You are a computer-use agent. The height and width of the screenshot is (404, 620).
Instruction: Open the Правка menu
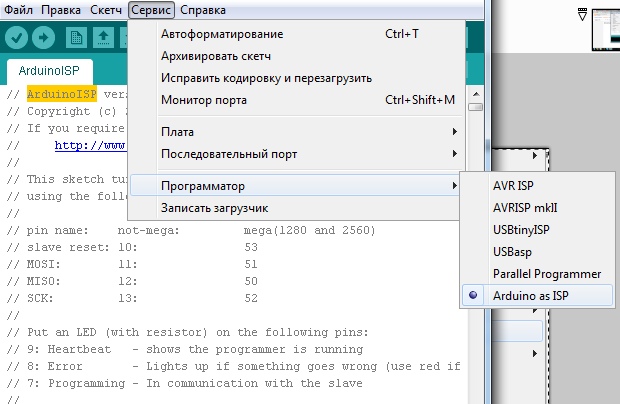(x=61, y=10)
